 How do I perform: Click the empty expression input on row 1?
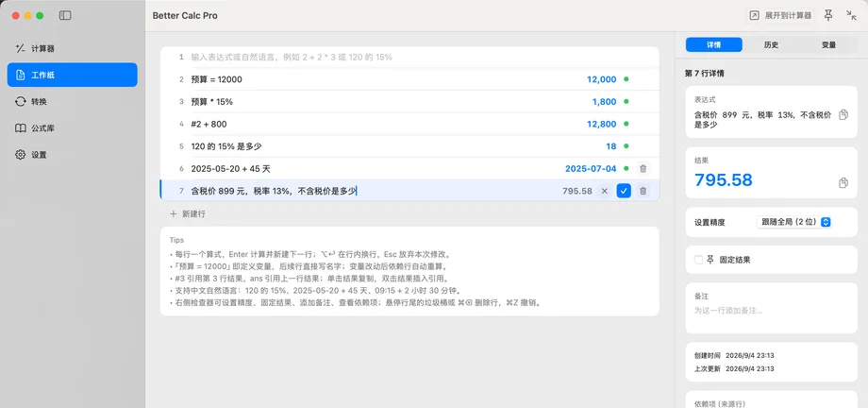click(x=409, y=57)
